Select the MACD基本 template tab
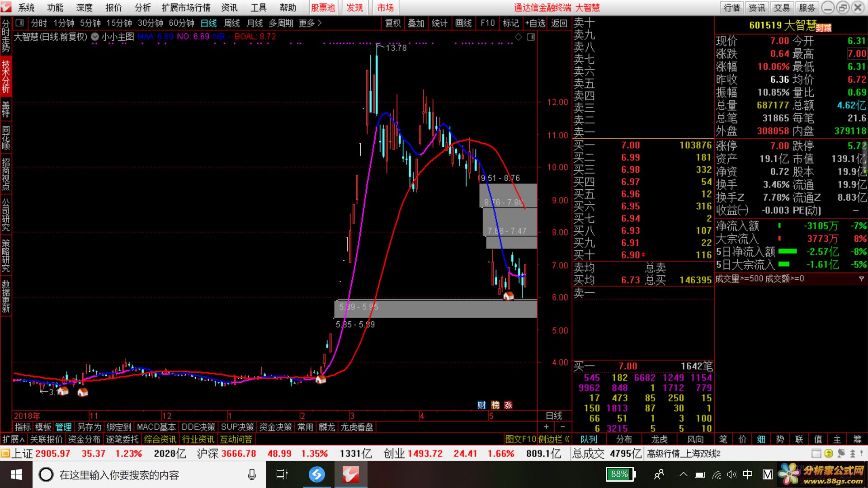This screenshot has height=488, width=868. coord(156,427)
